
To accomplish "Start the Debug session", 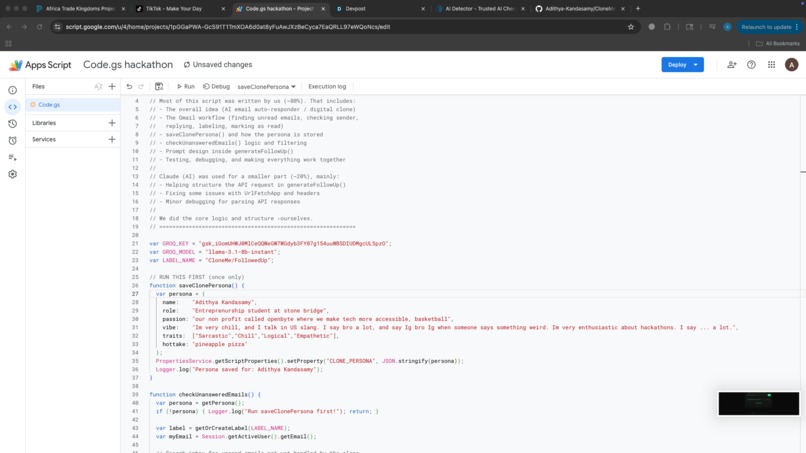I will click(216, 86).
